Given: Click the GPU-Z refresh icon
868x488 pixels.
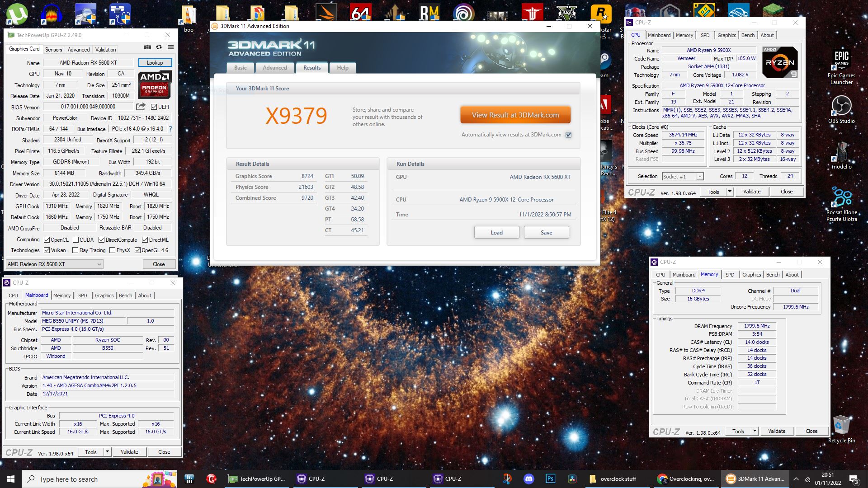Looking at the screenshot, I should click(x=159, y=47).
